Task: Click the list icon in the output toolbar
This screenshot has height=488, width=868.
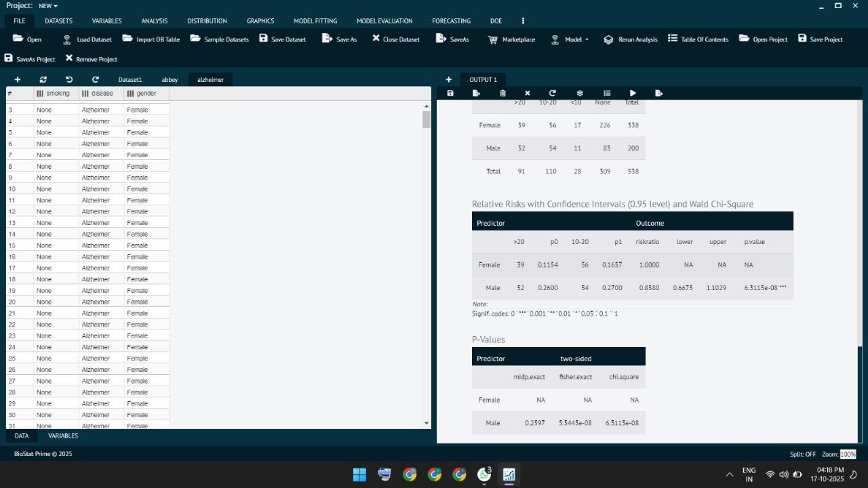Action: pyautogui.click(x=607, y=94)
